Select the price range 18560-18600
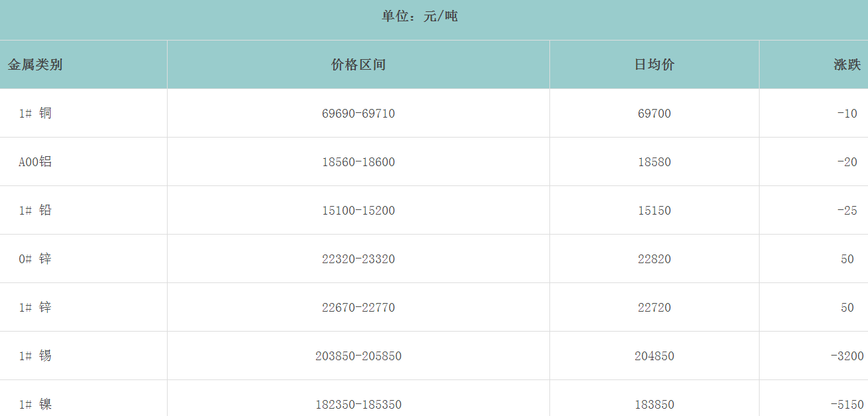The width and height of the screenshot is (868, 416). point(358,162)
